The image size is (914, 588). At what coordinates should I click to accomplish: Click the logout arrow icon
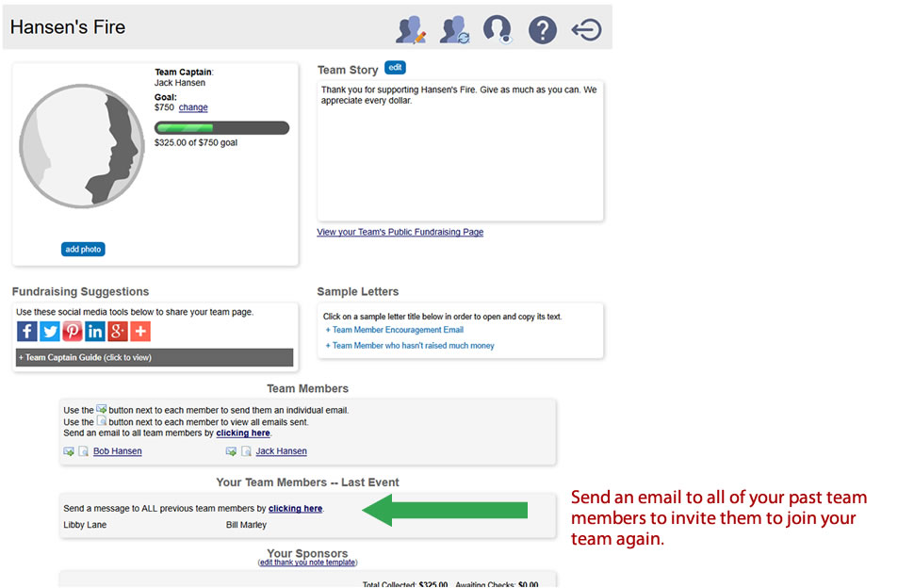click(x=586, y=29)
